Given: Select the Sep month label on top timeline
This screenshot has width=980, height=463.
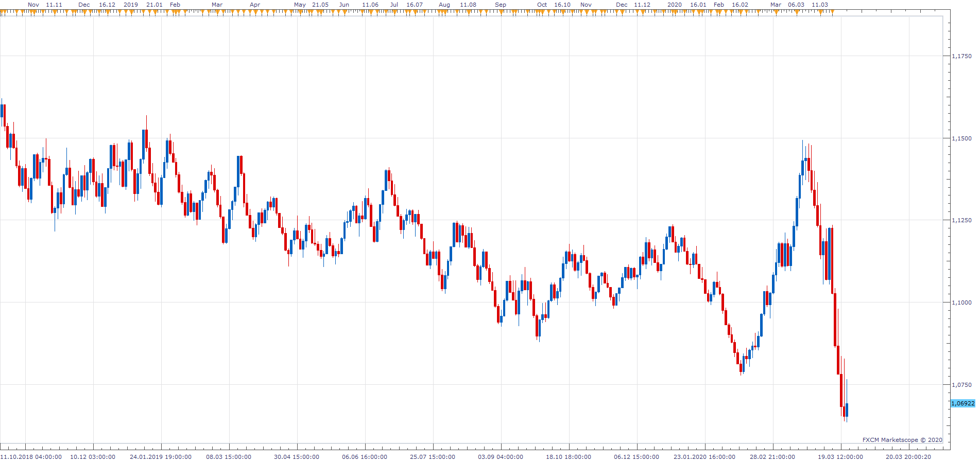Looking at the screenshot, I should (501, 5).
